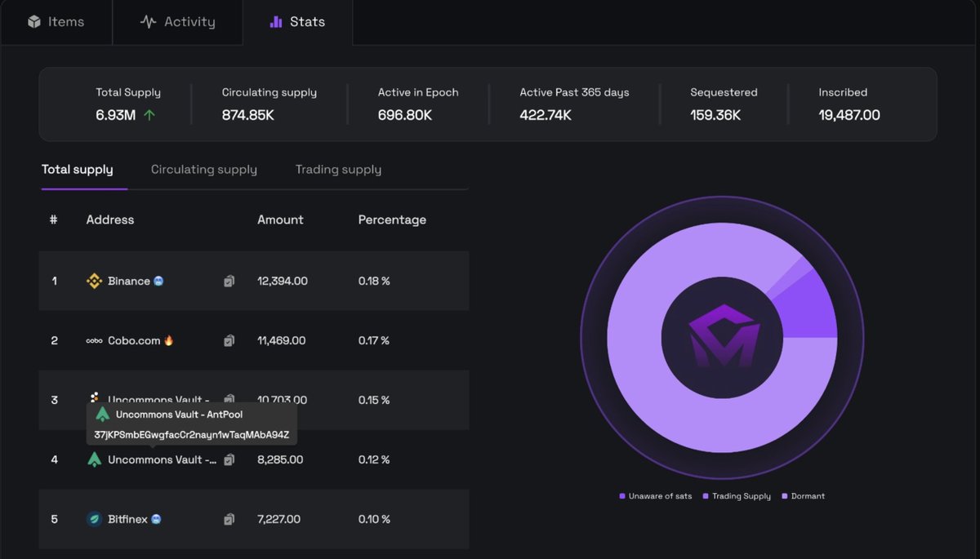Toggle the Trading Supply legend entry
Viewport: 980px width, 559px height.
735,495
